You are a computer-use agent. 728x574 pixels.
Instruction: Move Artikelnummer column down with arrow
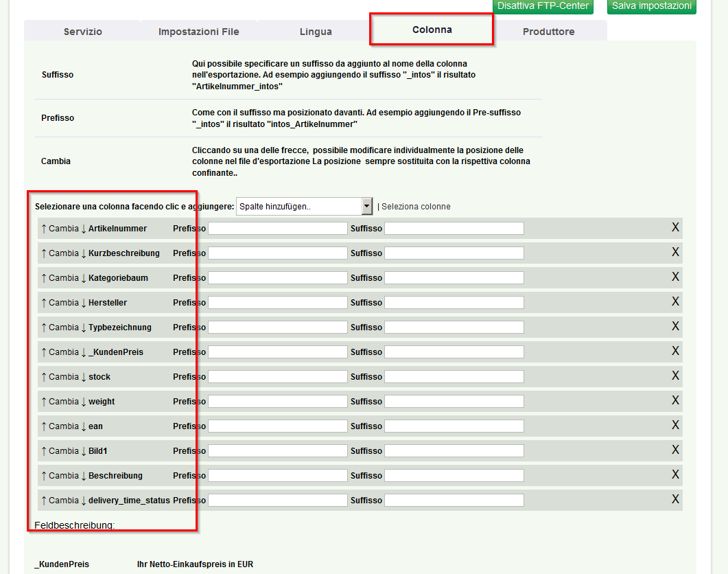pyautogui.click(x=84, y=229)
